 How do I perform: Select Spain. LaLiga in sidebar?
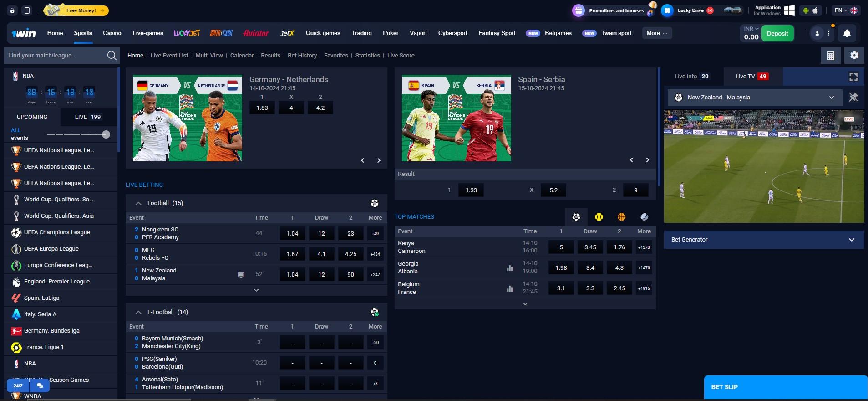tap(61, 298)
